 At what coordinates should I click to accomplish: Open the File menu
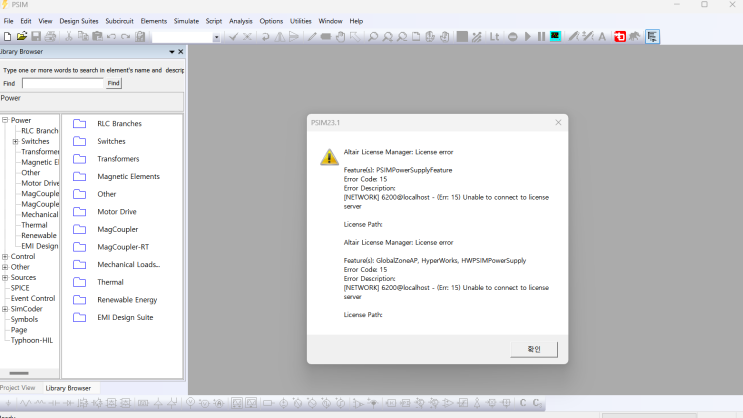[x=9, y=21]
